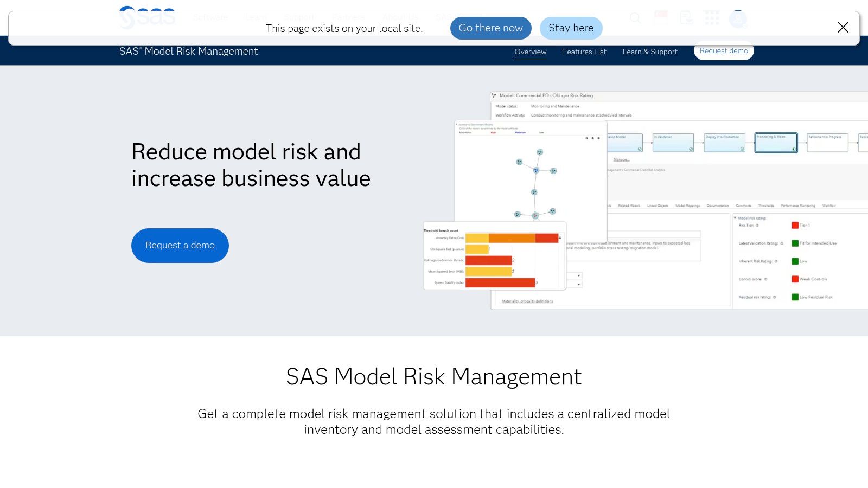Click the threshold breach count bar chart

point(495,256)
